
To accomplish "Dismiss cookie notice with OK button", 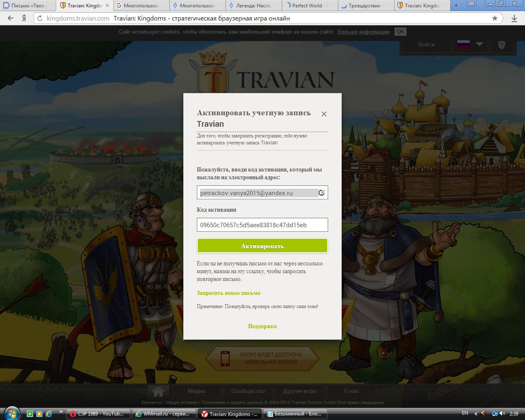I will point(400,32).
